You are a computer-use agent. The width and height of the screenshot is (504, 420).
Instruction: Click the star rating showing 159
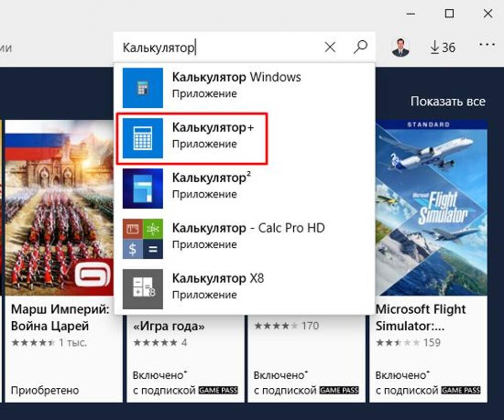click(x=408, y=342)
